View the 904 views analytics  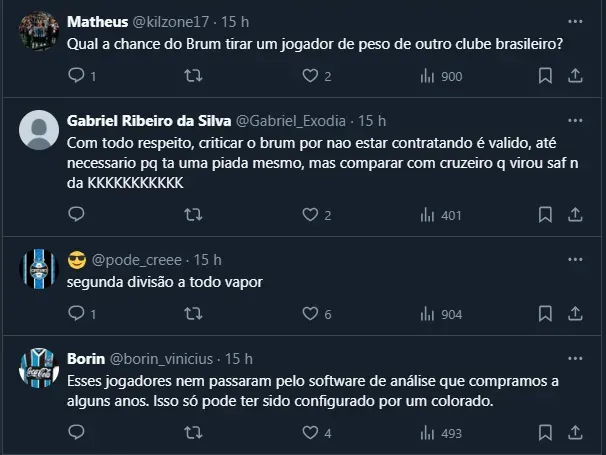tap(440, 314)
